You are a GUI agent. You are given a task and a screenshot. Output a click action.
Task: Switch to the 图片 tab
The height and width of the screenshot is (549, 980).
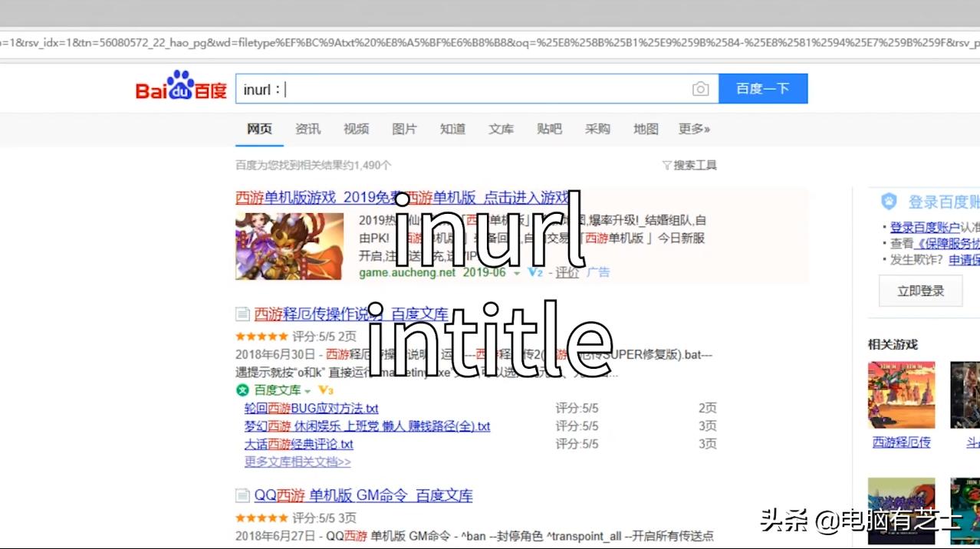[x=404, y=130]
